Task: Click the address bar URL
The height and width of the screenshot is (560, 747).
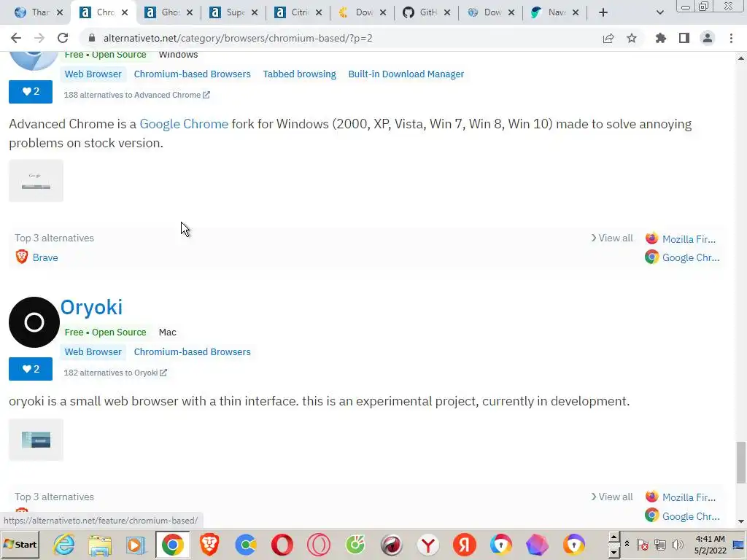Action: pos(238,38)
